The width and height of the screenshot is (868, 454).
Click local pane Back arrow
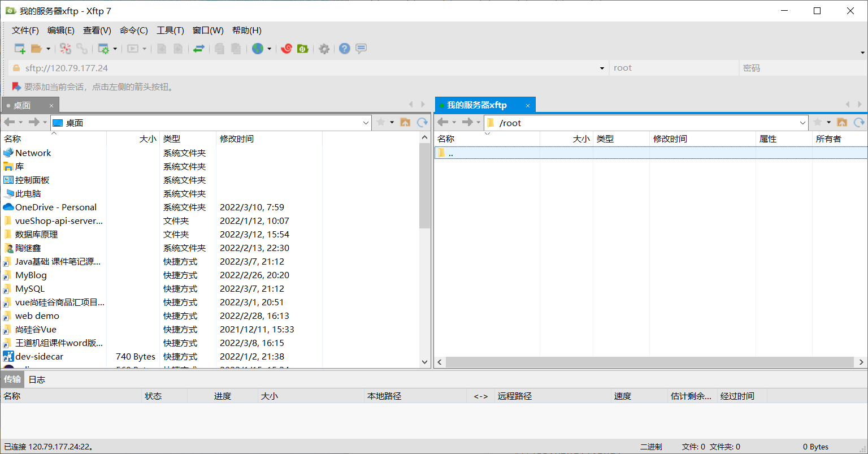click(x=9, y=122)
